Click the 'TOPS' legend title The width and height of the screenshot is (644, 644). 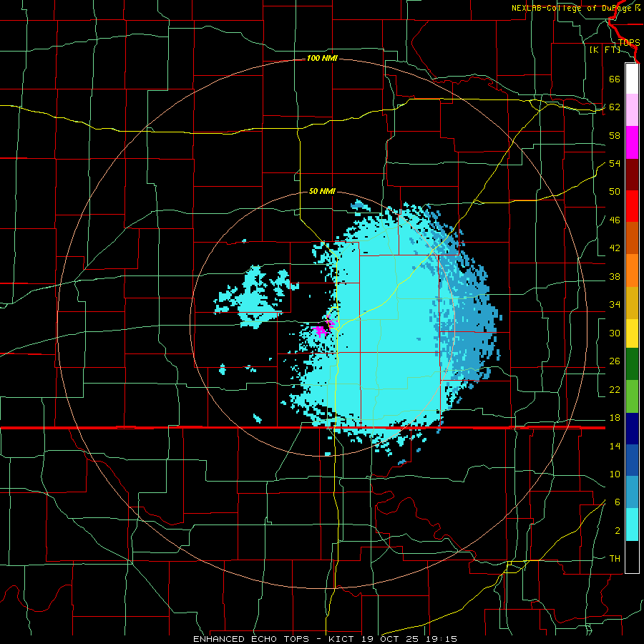[x=629, y=43]
